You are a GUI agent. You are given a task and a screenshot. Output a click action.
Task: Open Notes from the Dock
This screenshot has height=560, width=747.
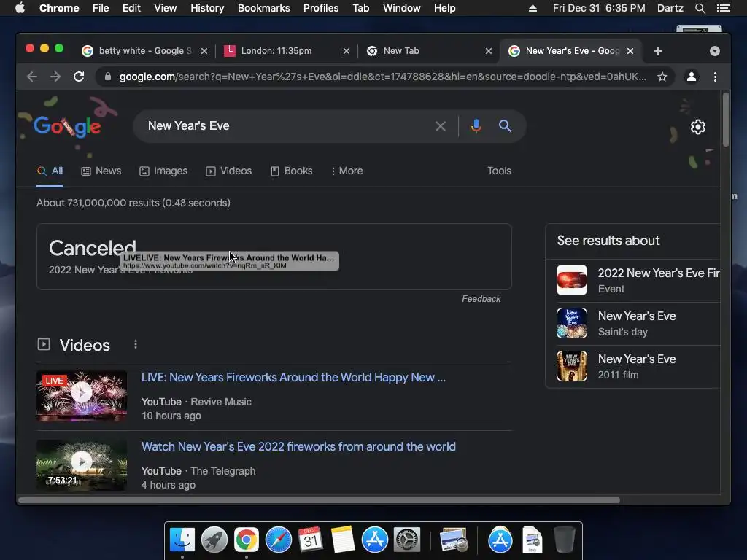(343, 540)
